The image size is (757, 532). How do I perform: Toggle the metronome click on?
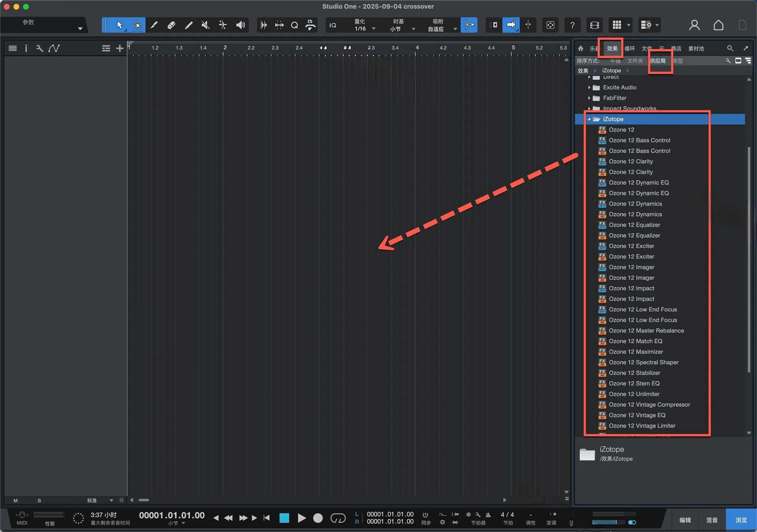coord(488,515)
